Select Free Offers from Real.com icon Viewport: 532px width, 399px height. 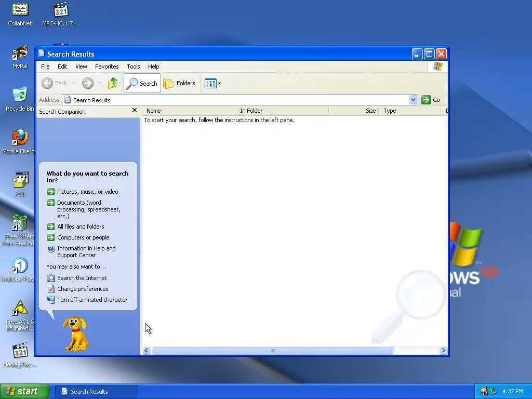pyautogui.click(x=18, y=231)
